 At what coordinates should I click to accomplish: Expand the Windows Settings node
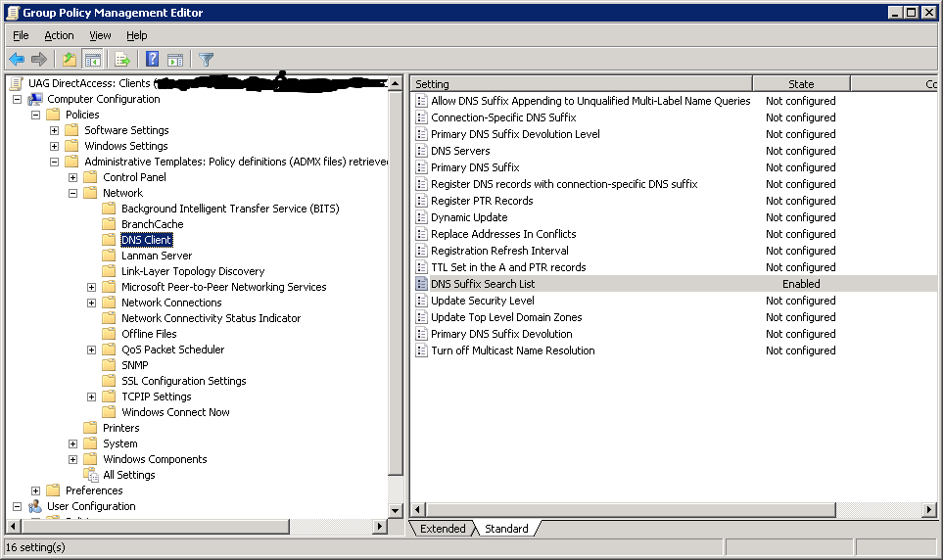click(54, 146)
